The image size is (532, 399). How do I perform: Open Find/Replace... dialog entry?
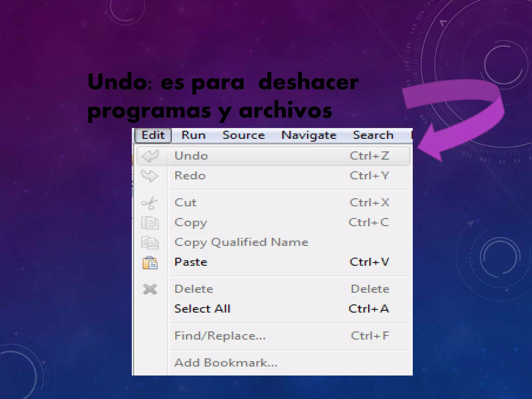pyautogui.click(x=273, y=336)
